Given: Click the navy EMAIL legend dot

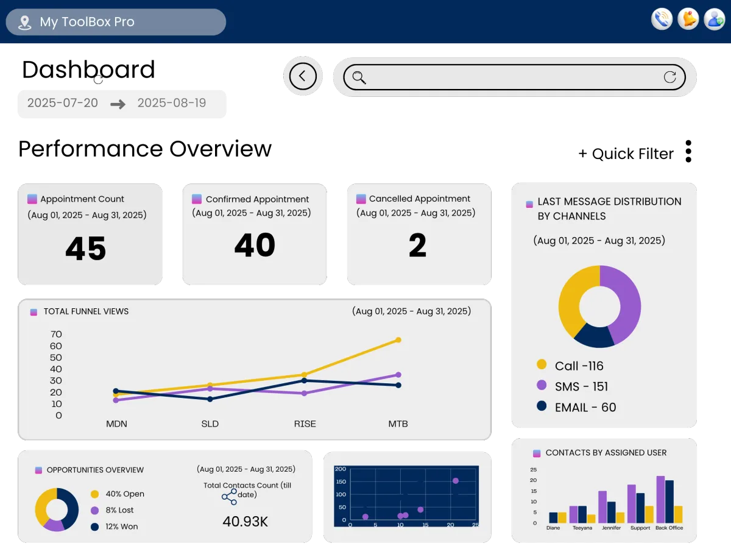Looking at the screenshot, I should 542,406.
